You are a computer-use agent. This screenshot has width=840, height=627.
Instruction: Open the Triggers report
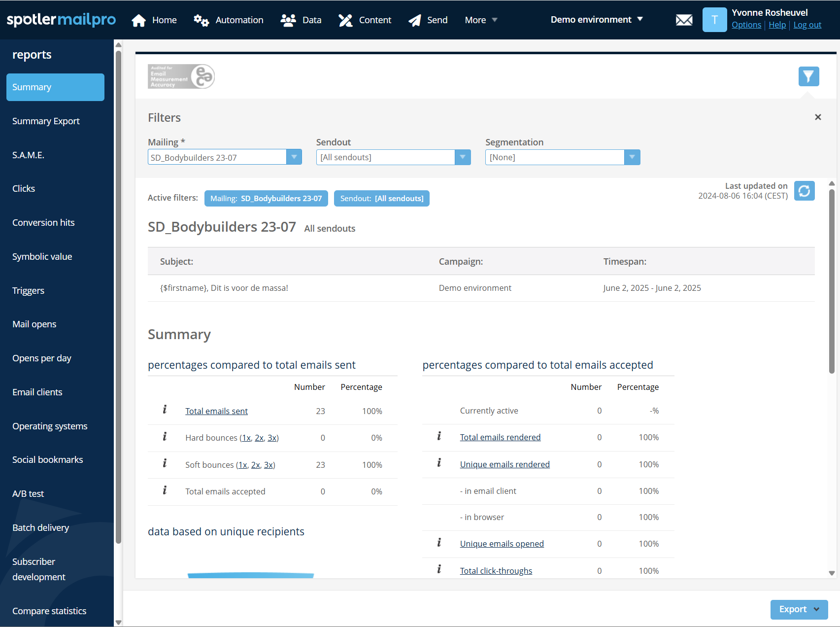click(x=28, y=291)
